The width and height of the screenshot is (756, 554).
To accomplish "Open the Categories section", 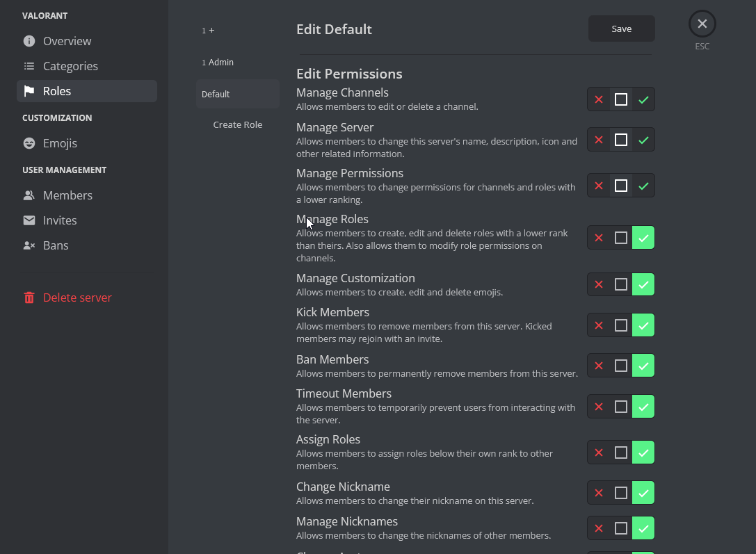I will [70, 65].
